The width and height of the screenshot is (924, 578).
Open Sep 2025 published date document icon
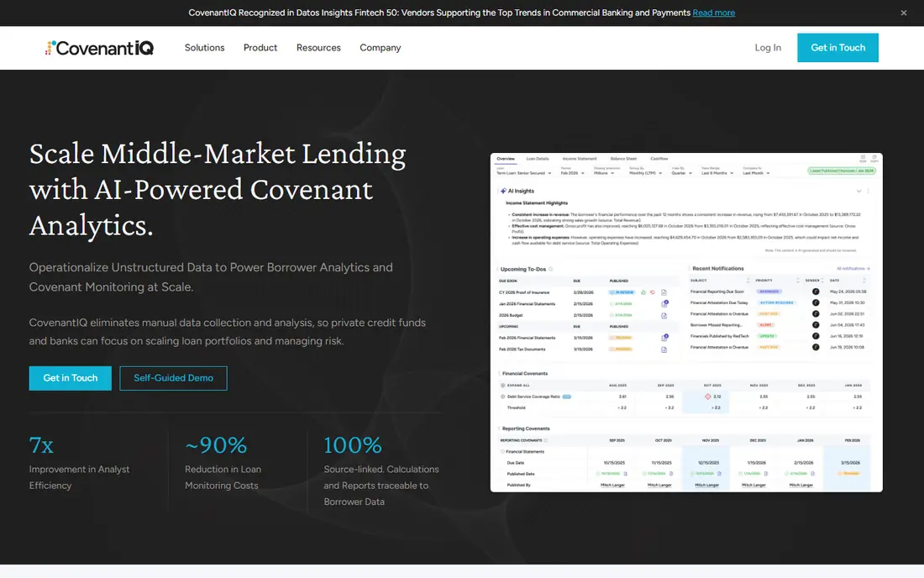(x=625, y=474)
